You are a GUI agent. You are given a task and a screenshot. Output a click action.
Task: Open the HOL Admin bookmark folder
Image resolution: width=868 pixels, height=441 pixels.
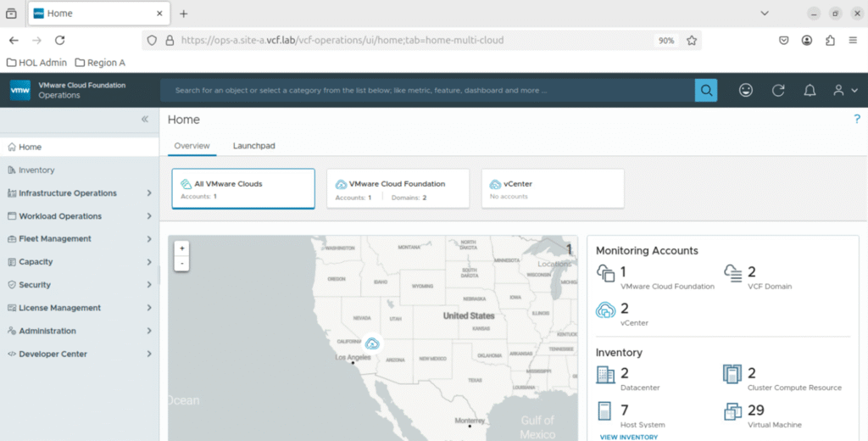click(36, 63)
